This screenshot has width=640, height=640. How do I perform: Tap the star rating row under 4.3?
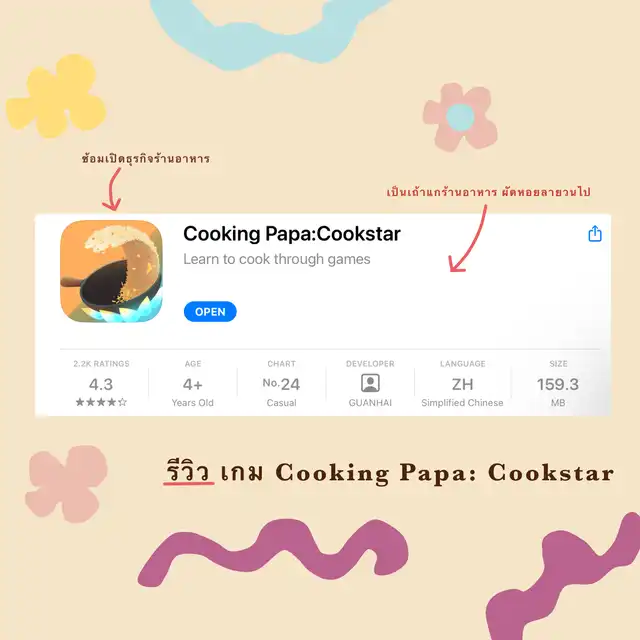[x=101, y=402]
